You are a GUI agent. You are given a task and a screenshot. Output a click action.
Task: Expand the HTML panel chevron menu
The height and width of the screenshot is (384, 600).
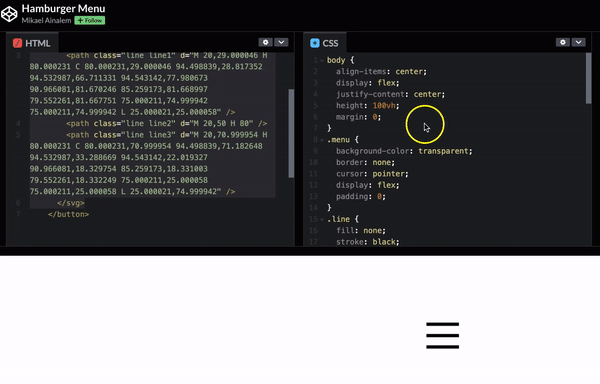(x=281, y=42)
